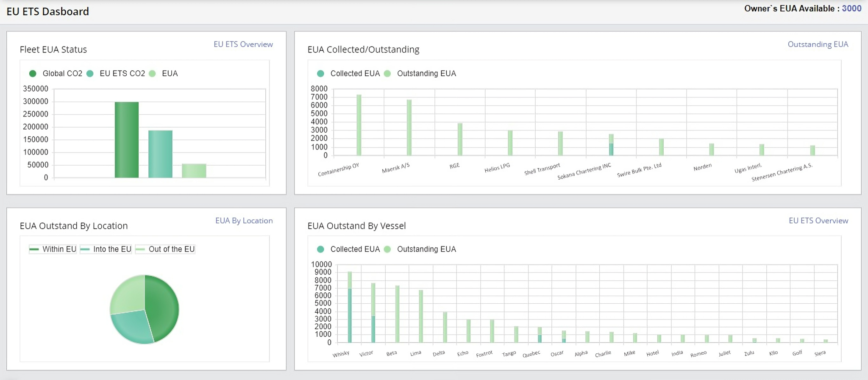Click the Owner's EUA Available value 3000

pyautogui.click(x=851, y=8)
